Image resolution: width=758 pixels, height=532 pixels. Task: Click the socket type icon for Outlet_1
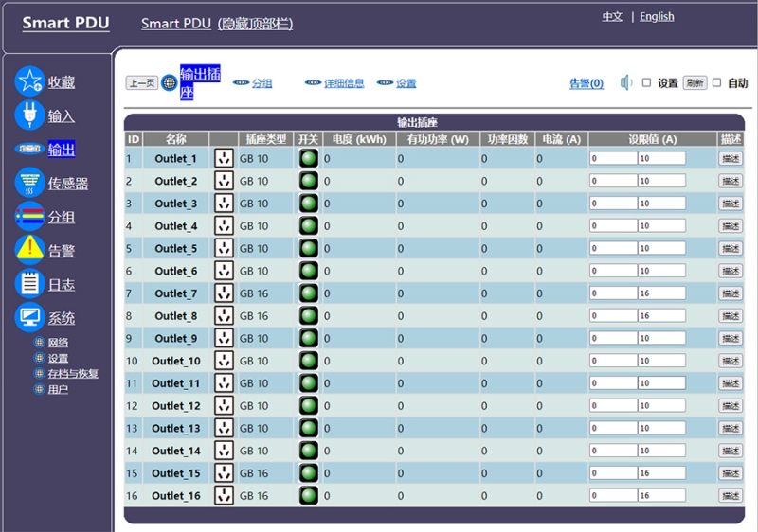[x=224, y=158]
